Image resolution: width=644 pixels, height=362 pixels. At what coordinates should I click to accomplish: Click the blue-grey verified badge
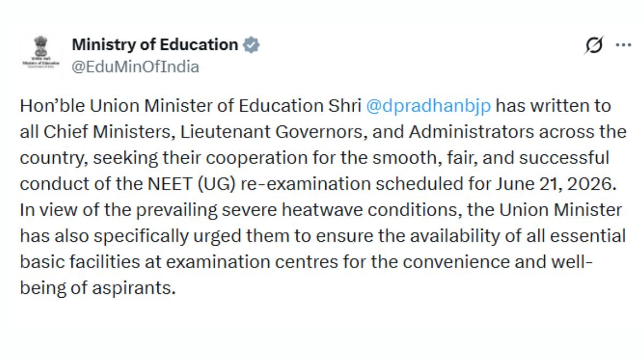[x=251, y=45]
